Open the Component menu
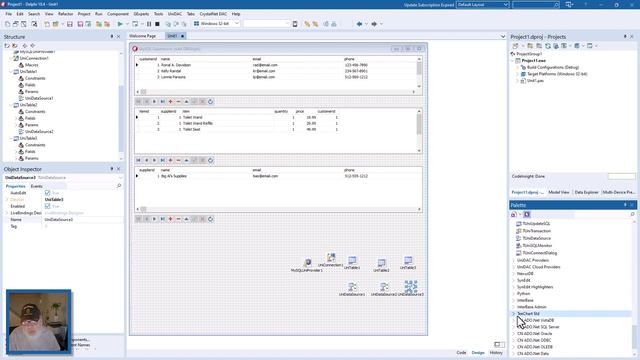The image size is (640, 360). [118, 14]
